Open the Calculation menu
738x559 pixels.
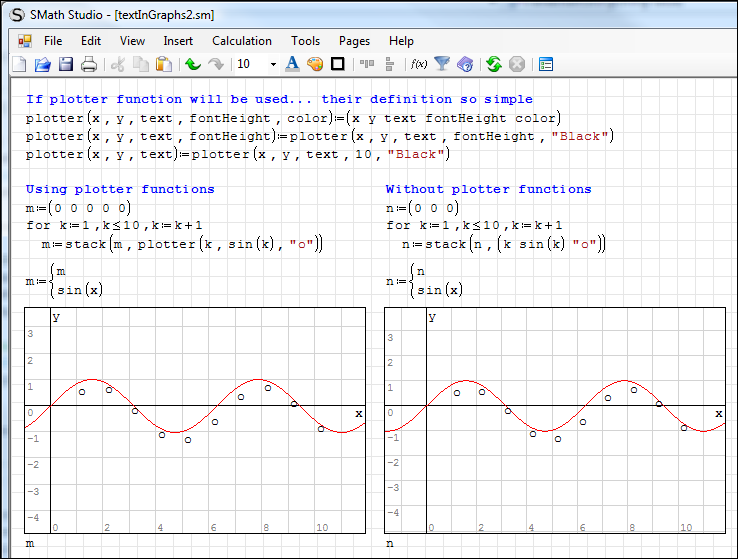241,41
